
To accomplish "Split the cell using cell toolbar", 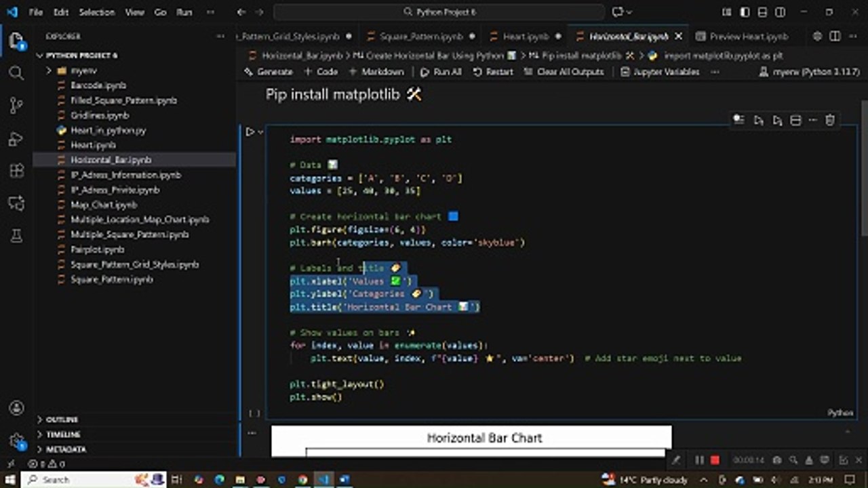I will coord(796,120).
